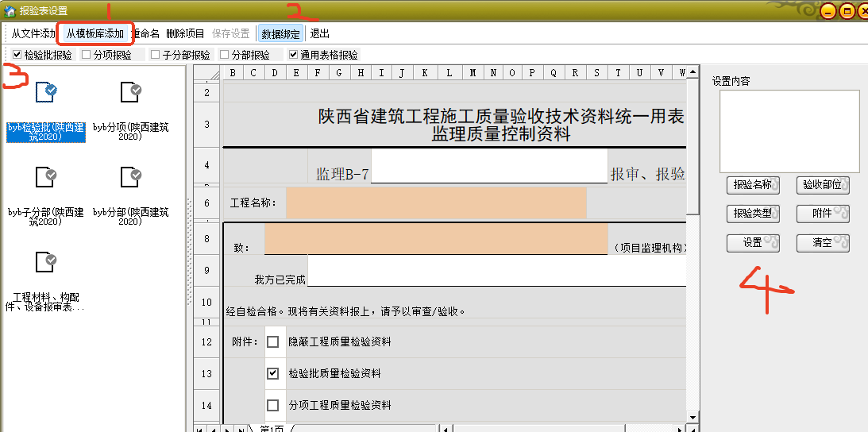Viewport: 868px width, 432px height.
Task: Go to last sheet tab arrow
Action: [x=241, y=430]
